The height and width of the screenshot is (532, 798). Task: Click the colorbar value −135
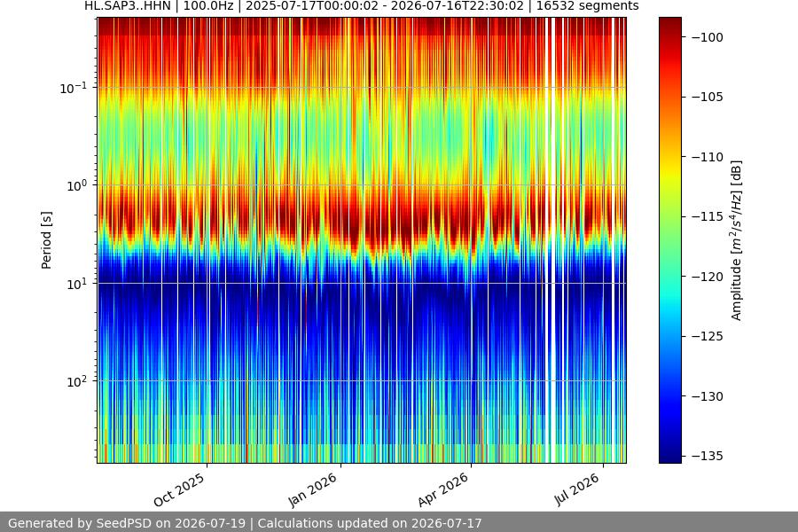point(707,456)
